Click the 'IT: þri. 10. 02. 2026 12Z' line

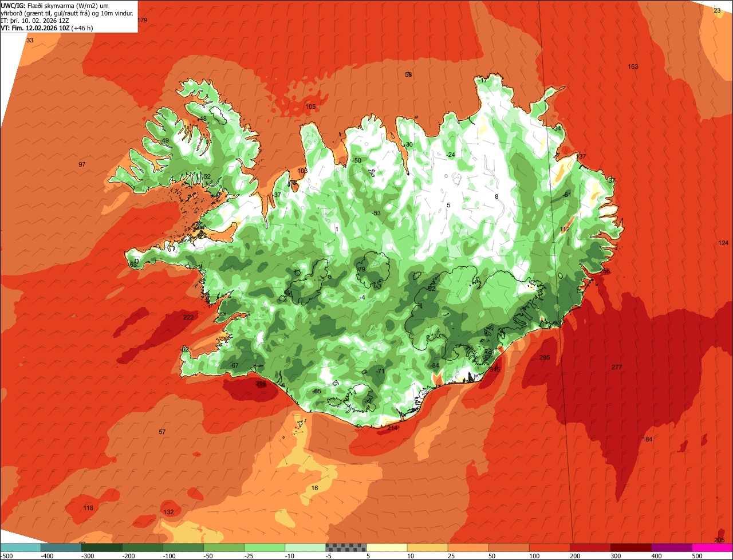[34, 20]
